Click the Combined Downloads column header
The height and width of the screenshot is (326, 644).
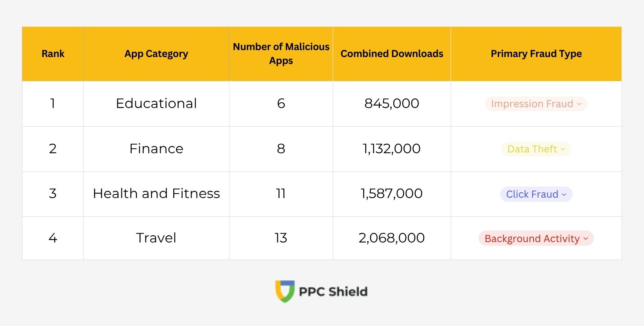point(392,54)
